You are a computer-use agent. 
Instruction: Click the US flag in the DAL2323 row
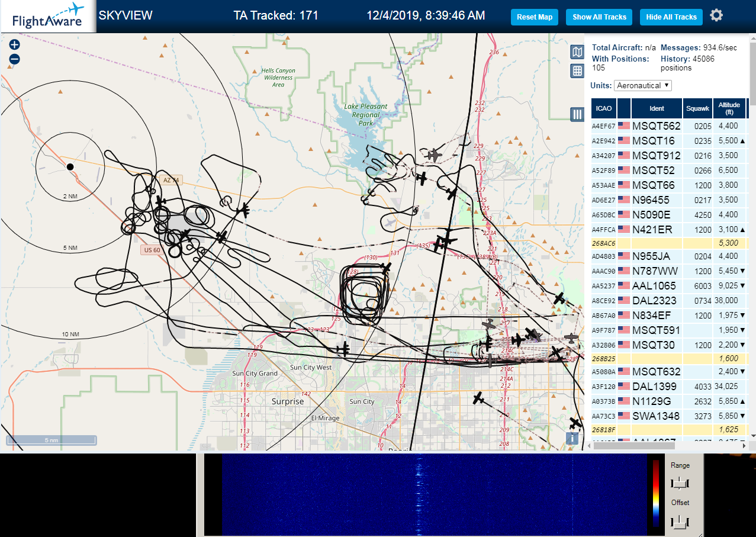click(x=624, y=300)
